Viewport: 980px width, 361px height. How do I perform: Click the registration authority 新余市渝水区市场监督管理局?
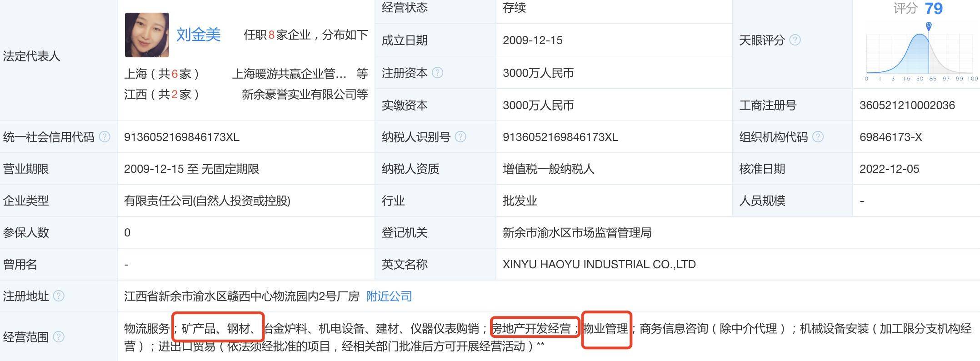(577, 233)
